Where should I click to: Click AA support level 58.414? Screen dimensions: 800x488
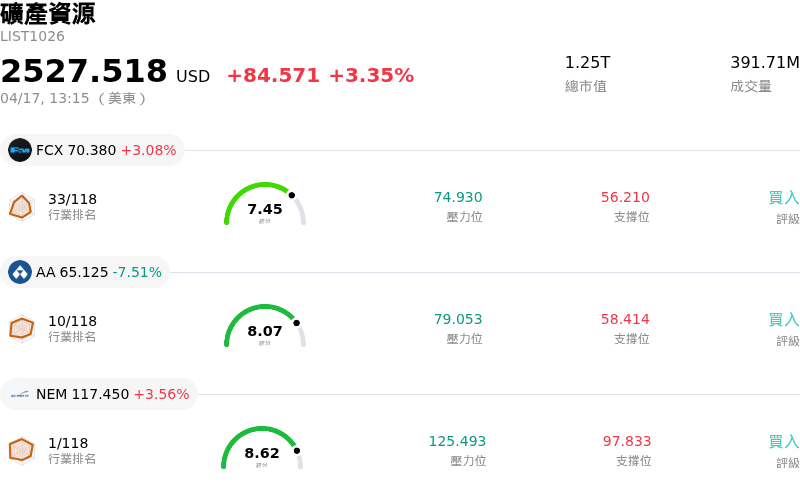625,320
